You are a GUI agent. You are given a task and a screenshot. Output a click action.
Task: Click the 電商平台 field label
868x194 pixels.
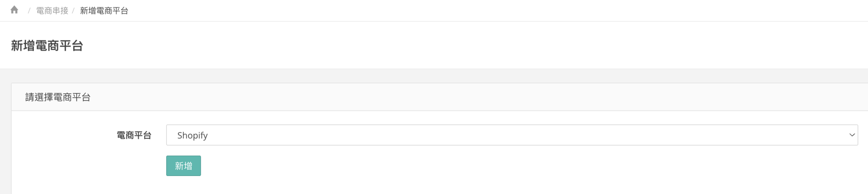point(134,135)
